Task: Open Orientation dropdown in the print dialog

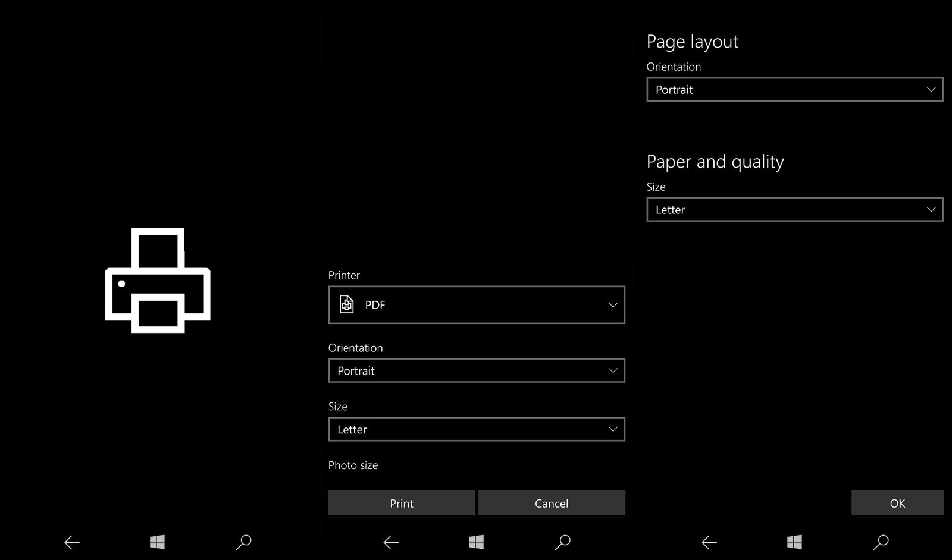Action: click(x=477, y=370)
